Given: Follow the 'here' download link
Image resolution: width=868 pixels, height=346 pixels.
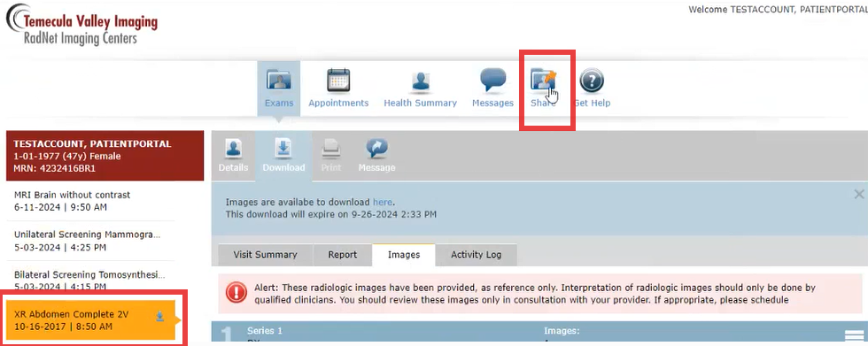Looking at the screenshot, I should 383,202.
